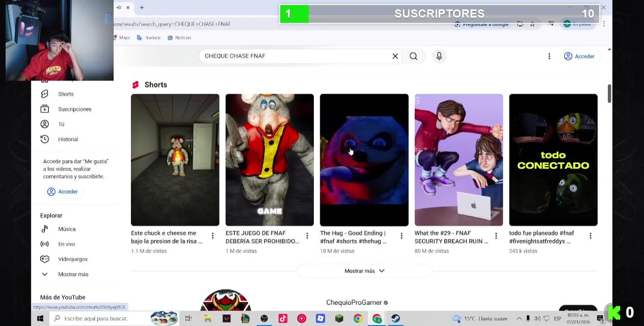
Task: Open the Minecraft block taskbar icon
Action: coord(339,319)
